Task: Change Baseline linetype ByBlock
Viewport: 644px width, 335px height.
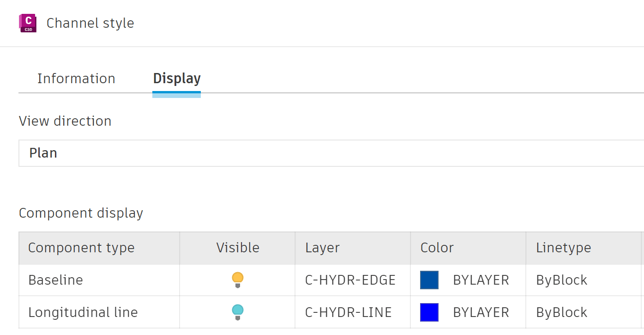Action: click(x=561, y=280)
